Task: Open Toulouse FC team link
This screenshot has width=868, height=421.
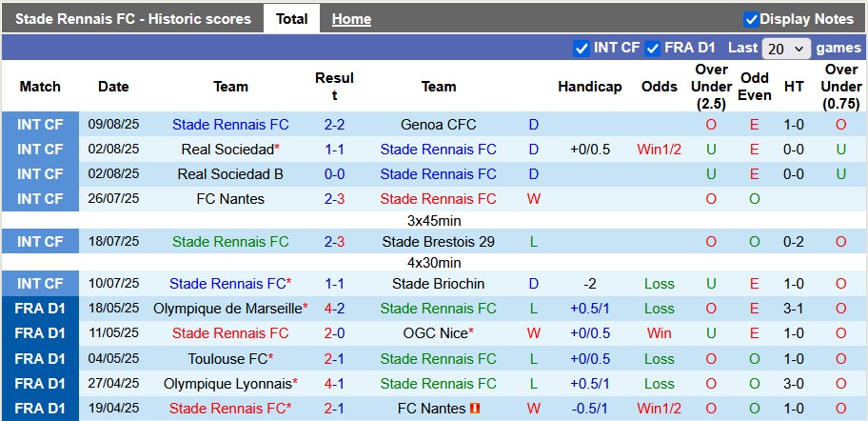Action: 227,359
